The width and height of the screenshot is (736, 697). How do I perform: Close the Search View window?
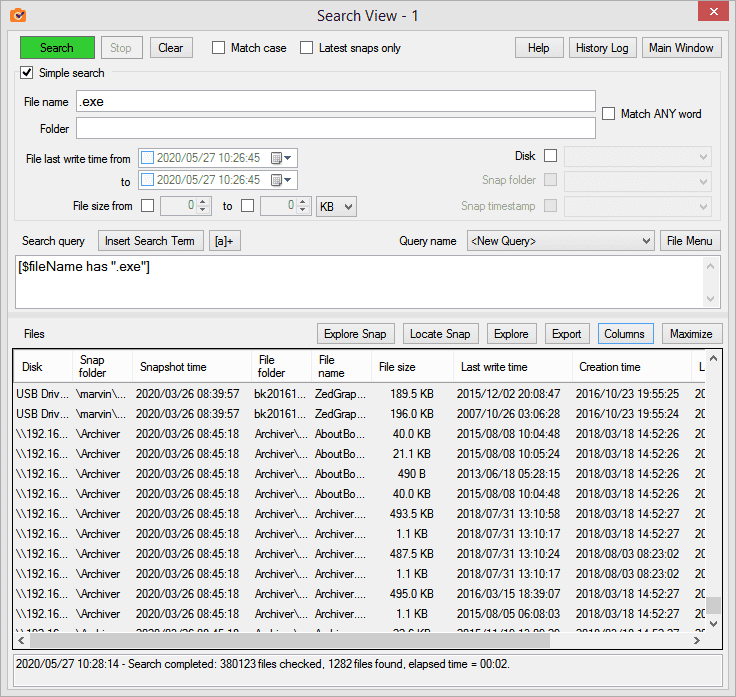(x=711, y=13)
